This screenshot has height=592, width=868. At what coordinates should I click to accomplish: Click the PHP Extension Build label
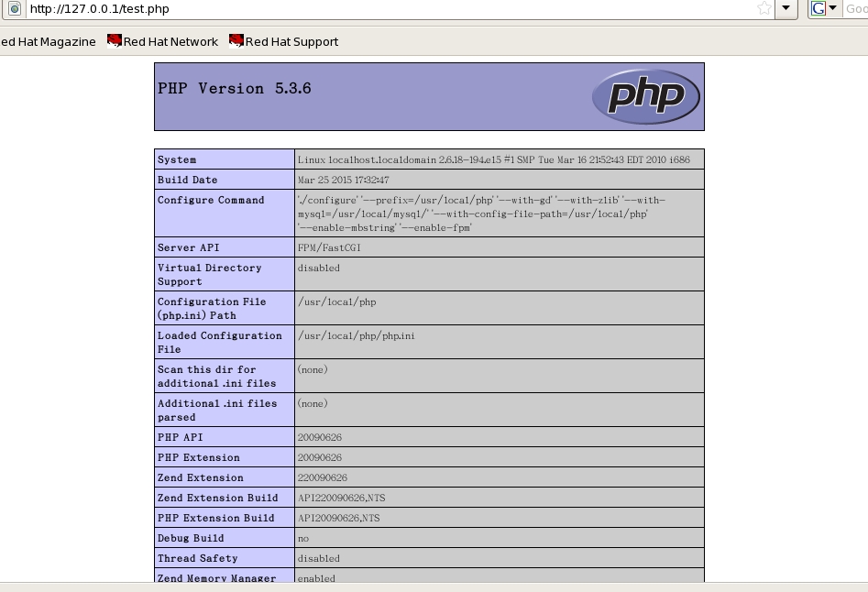tap(216, 519)
